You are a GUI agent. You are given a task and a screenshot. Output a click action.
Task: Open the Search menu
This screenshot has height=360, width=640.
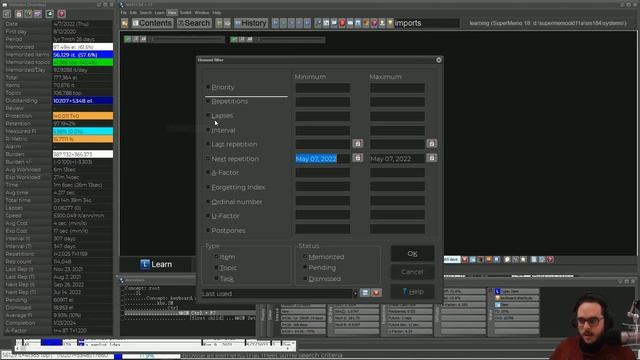[146, 13]
